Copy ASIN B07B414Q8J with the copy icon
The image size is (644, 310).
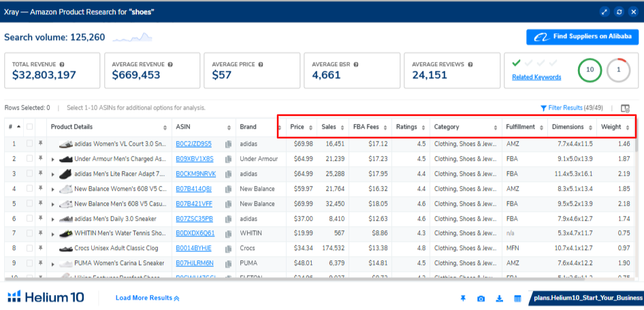pos(228,189)
